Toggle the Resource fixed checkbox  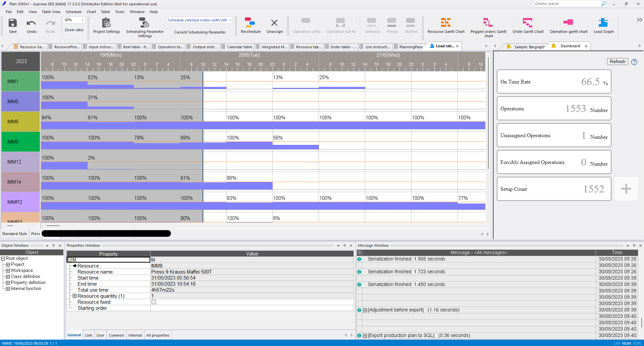(x=154, y=302)
